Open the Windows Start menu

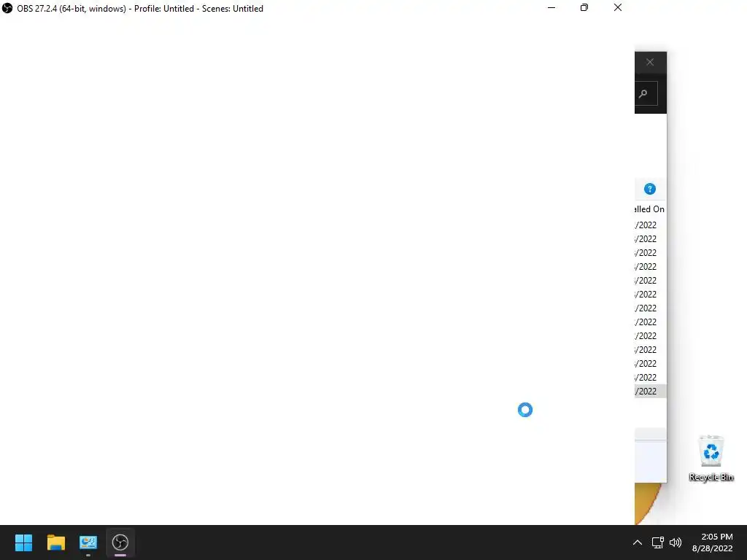23,542
